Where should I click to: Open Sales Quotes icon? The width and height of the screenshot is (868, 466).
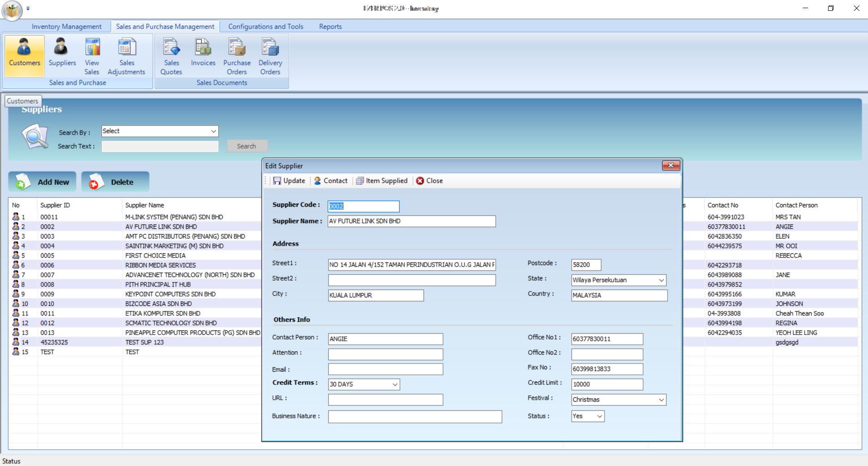tap(171, 56)
